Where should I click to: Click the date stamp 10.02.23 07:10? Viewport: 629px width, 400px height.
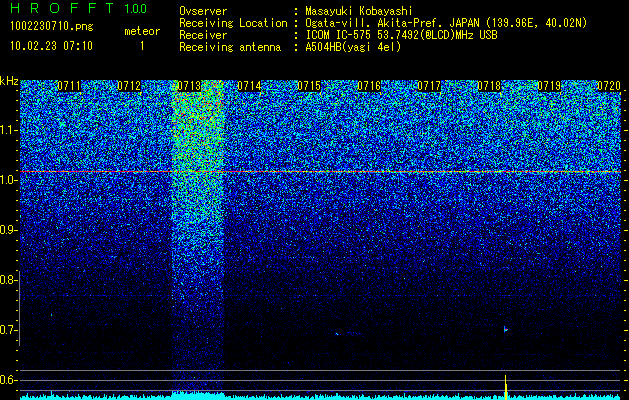[x=51, y=46]
